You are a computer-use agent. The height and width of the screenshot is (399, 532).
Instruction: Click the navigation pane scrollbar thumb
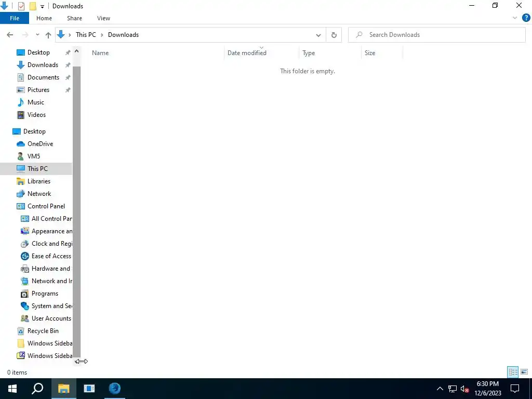pos(77,212)
